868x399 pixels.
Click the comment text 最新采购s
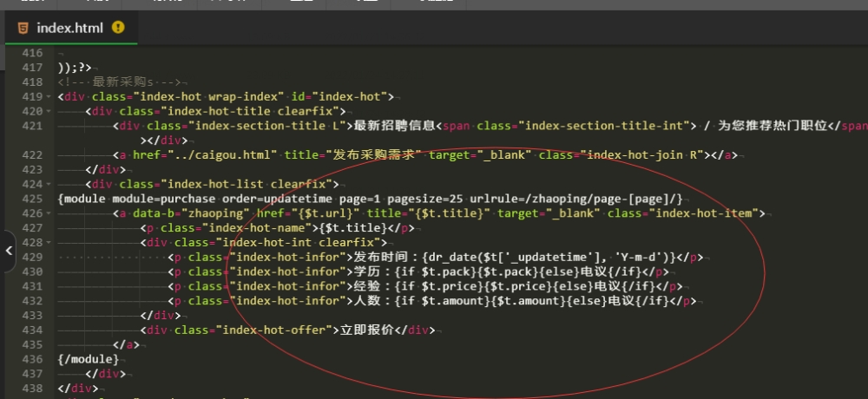coord(122,82)
